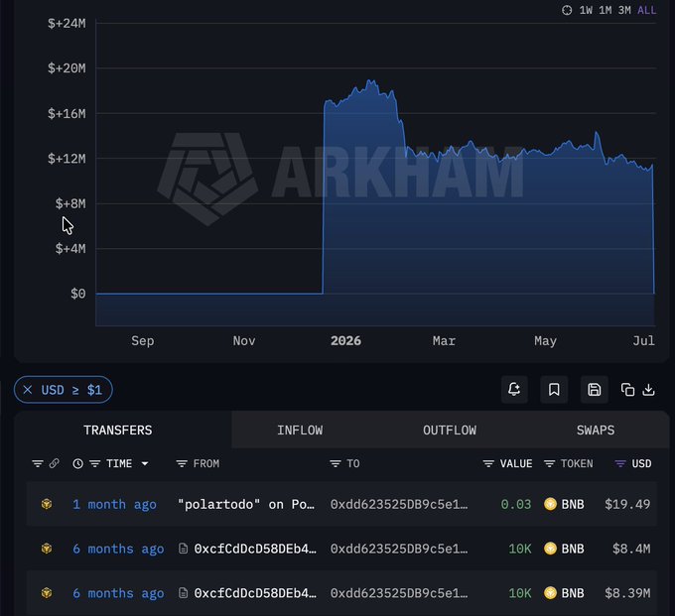
Task: Switch to the SWAPS tab
Action: (x=596, y=430)
